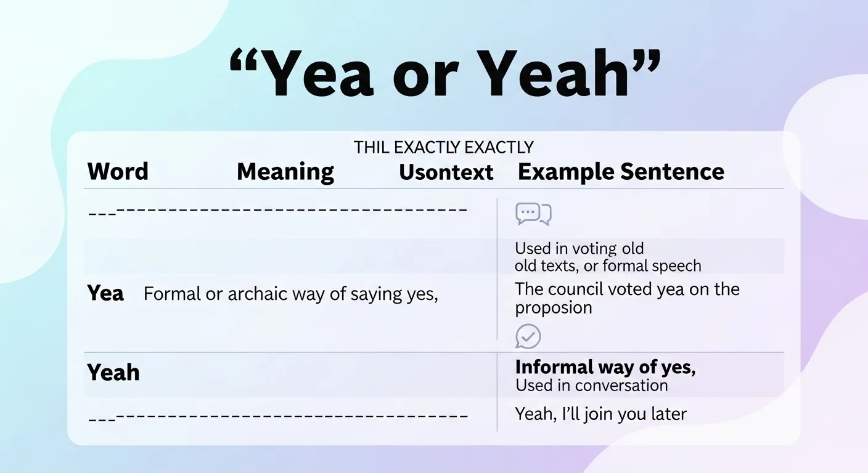
Task: Click the "Used in conversation" text
Action: pyautogui.click(x=591, y=386)
